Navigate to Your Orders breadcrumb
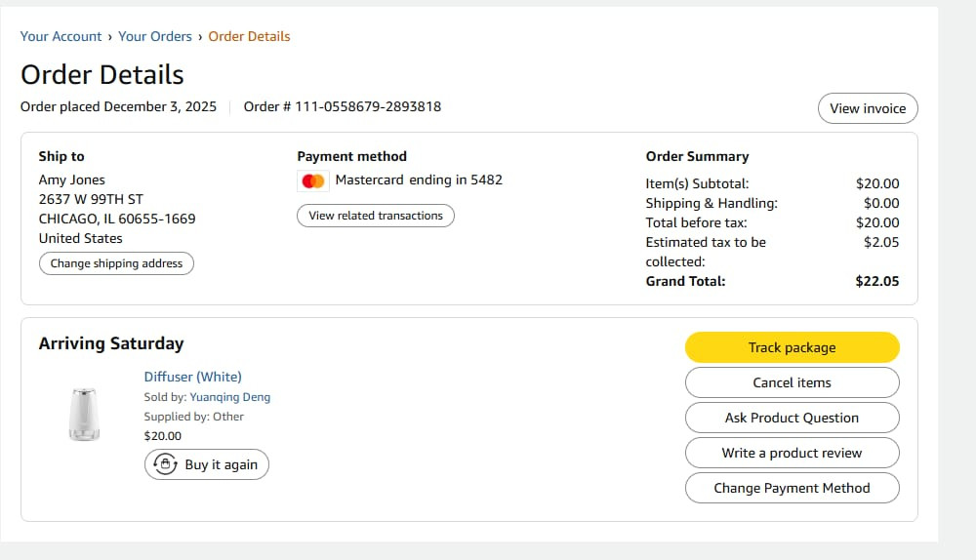Image resolution: width=976 pixels, height=560 pixels. (155, 36)
